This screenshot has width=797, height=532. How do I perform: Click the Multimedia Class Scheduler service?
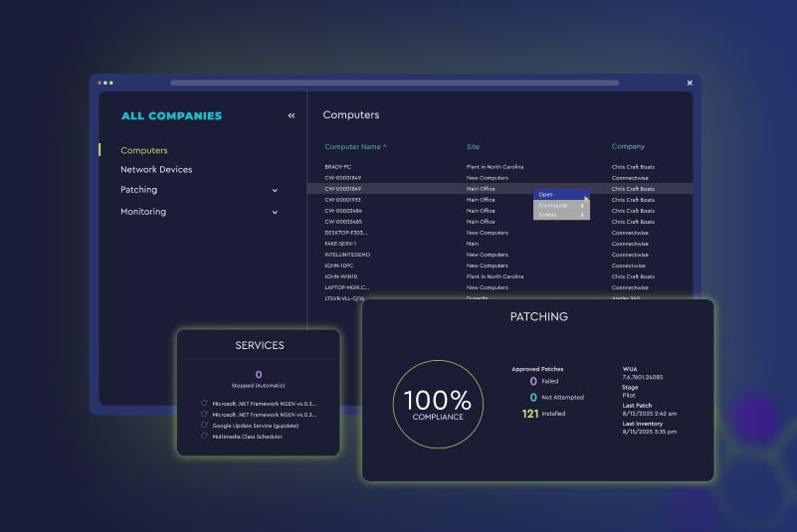point(247,437)
